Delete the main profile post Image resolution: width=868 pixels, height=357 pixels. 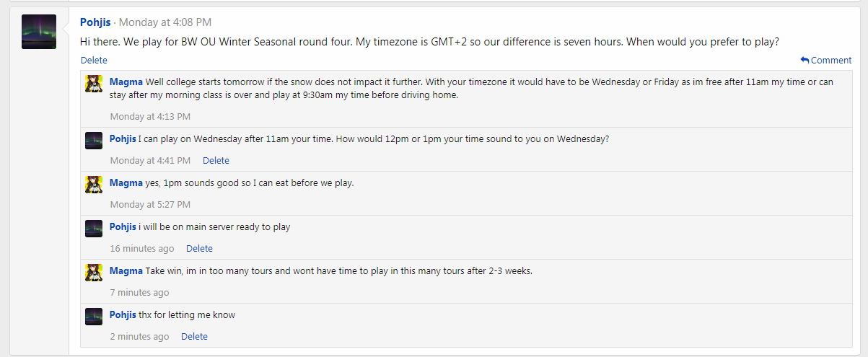pyautogui.click(x=94, y=61)
